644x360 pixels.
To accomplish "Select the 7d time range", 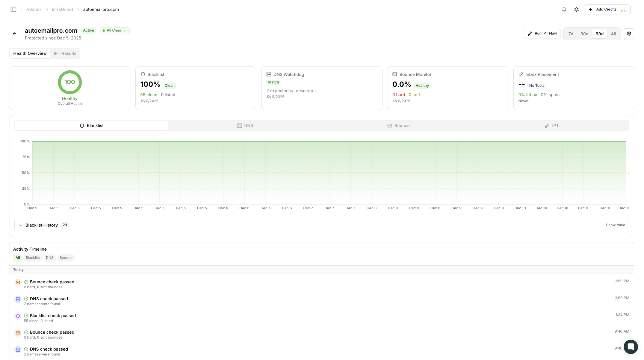I will coord(571,34).
